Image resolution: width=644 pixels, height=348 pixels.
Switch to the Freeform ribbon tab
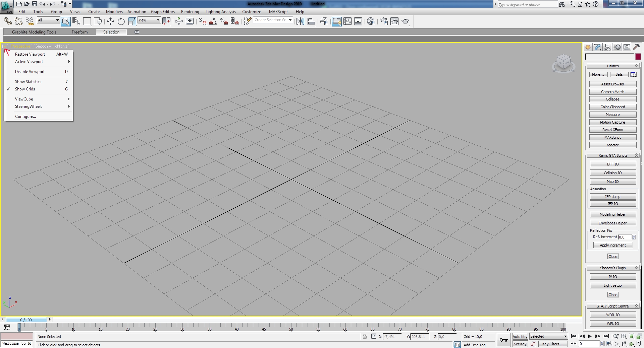pyautogui.click(x=79, y=32)
